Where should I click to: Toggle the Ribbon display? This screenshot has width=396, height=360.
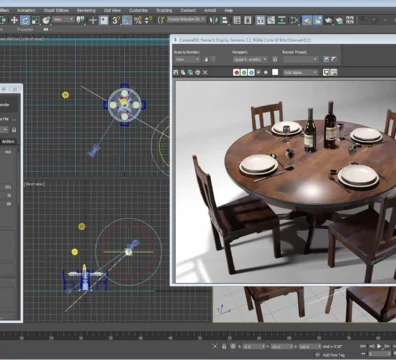pyautogui.click(x=260, y=20)
